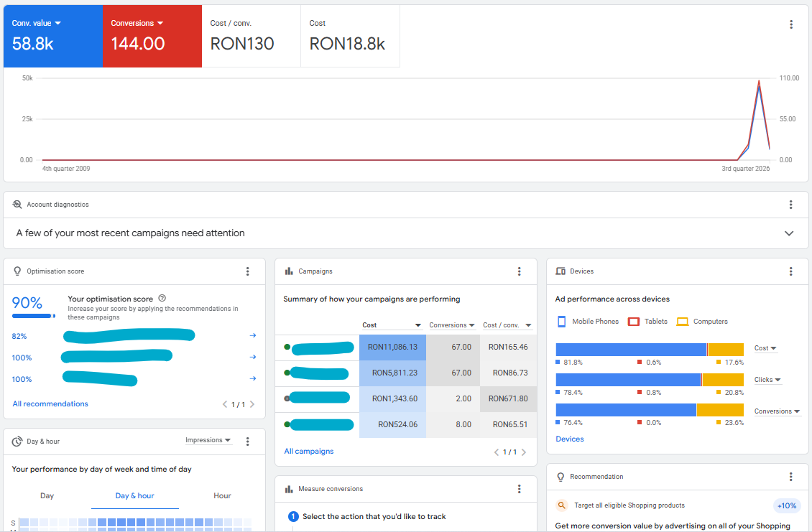Image resolution: width=812 pixels, height=532 pixels.
Task: Switch to the Hour tab
Action: [x=222, y=496]
